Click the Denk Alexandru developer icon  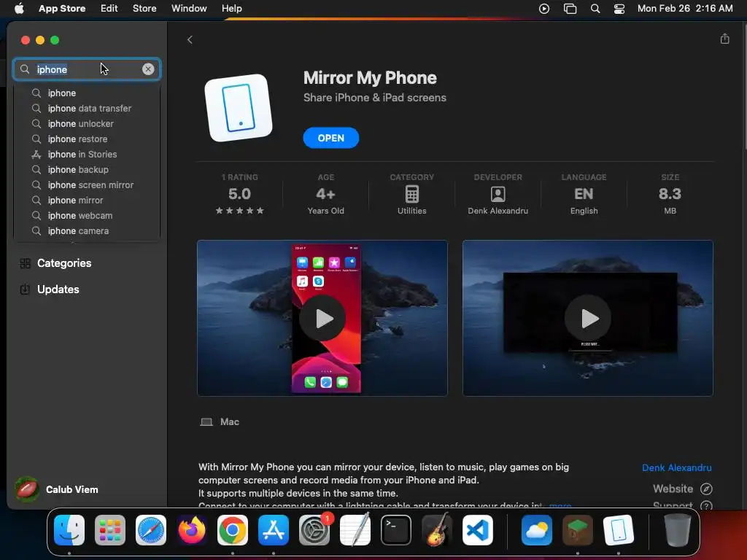pyautogui.click(x=498, y=194)
